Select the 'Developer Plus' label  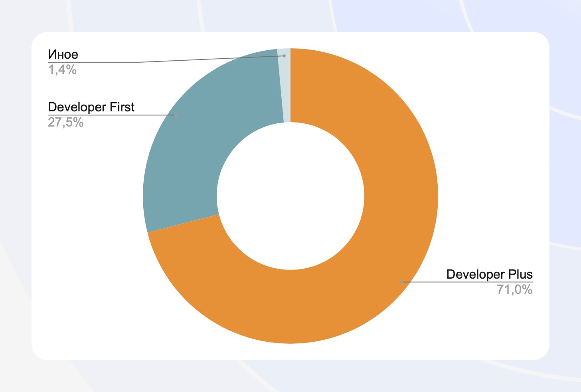pos(489,274)
